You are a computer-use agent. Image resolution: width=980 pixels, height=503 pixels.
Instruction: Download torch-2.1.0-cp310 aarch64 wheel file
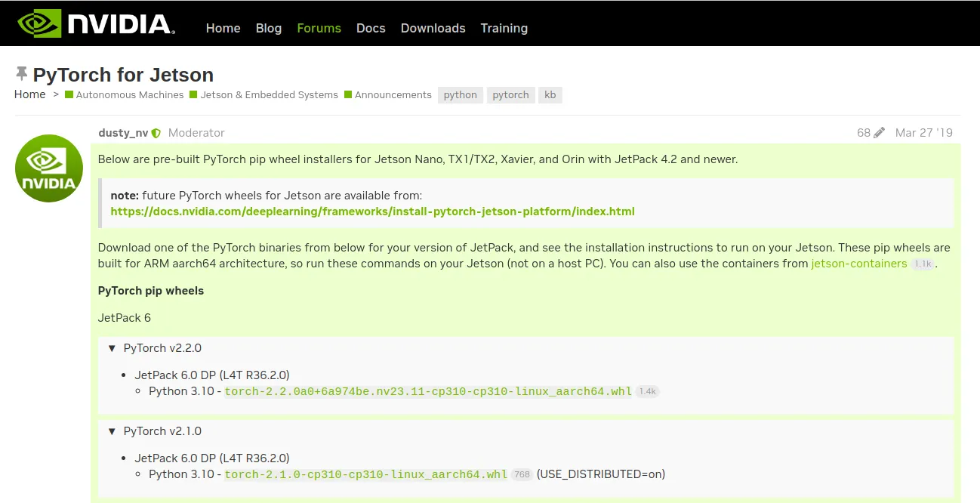(x=366, y=474)
